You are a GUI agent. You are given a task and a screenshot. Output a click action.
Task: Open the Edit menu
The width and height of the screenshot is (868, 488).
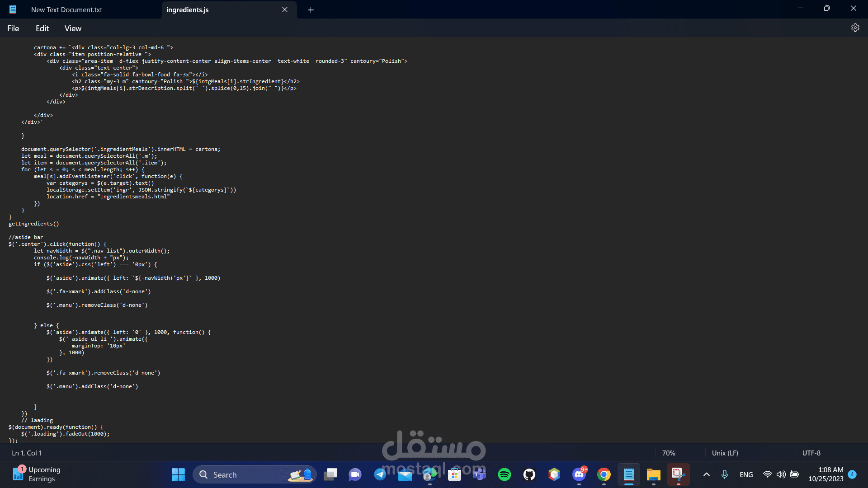pos(42,28)
